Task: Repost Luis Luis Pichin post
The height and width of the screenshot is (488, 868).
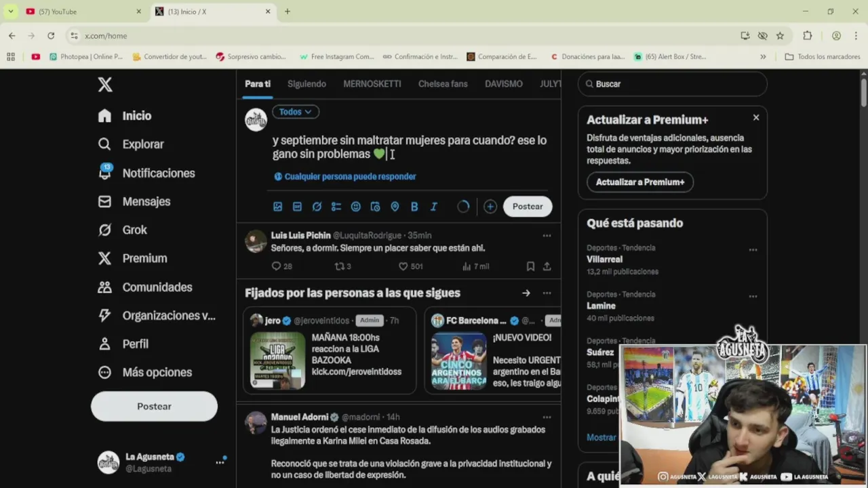Action: click(x=343, y=266)
